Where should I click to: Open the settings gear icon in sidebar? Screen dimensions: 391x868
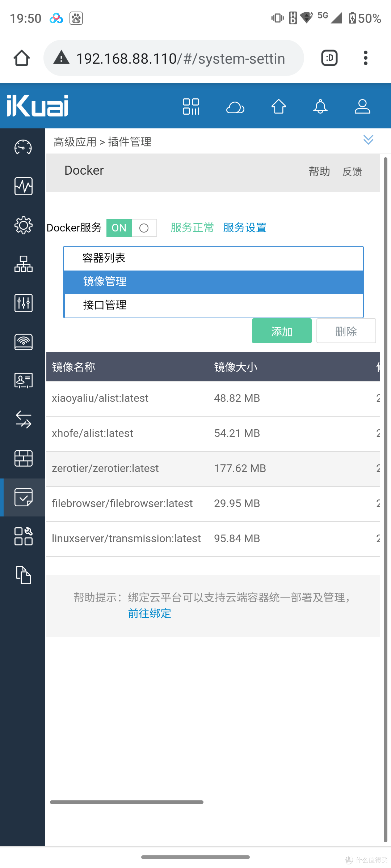[23, 225]
